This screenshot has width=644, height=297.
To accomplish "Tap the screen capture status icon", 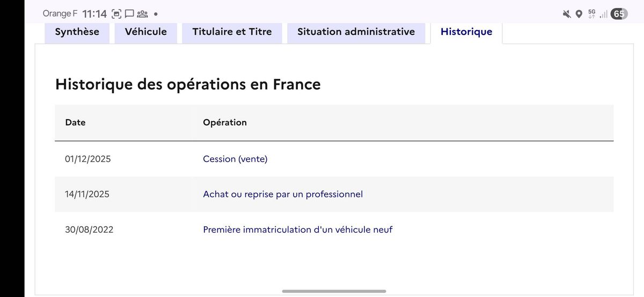I will 116,14.
